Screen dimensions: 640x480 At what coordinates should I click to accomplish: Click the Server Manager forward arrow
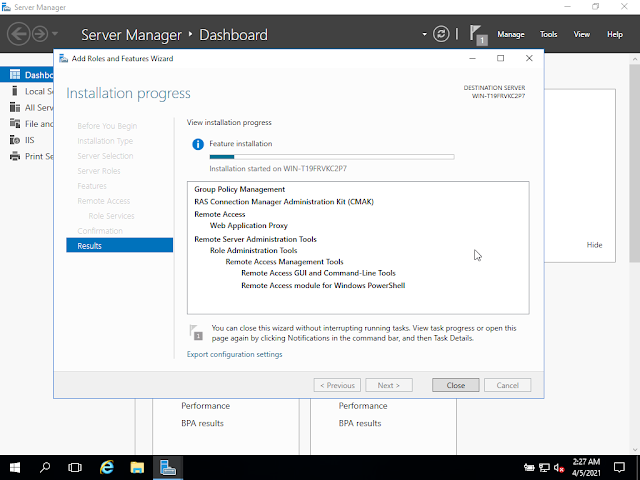tap(40, 34)
